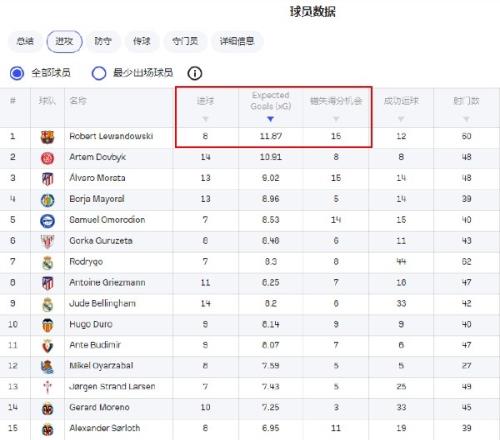Select the 最少出场球员 radio button

tap(99, 73)
